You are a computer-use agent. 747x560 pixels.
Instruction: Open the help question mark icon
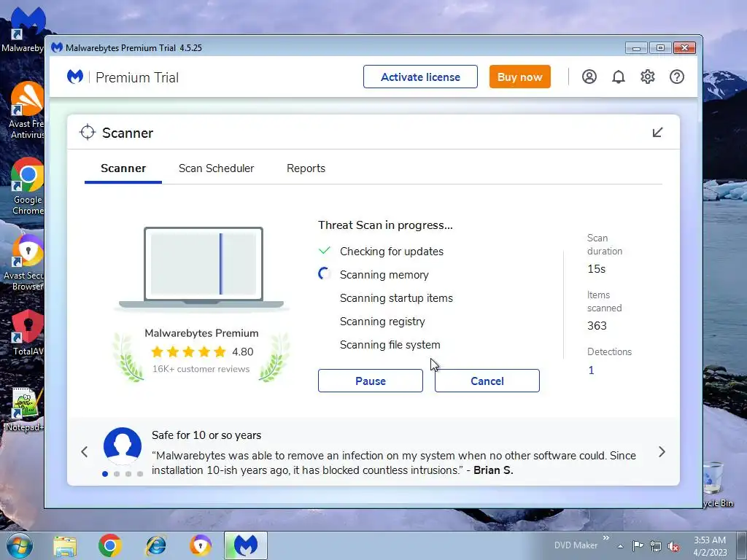point(677,77)
